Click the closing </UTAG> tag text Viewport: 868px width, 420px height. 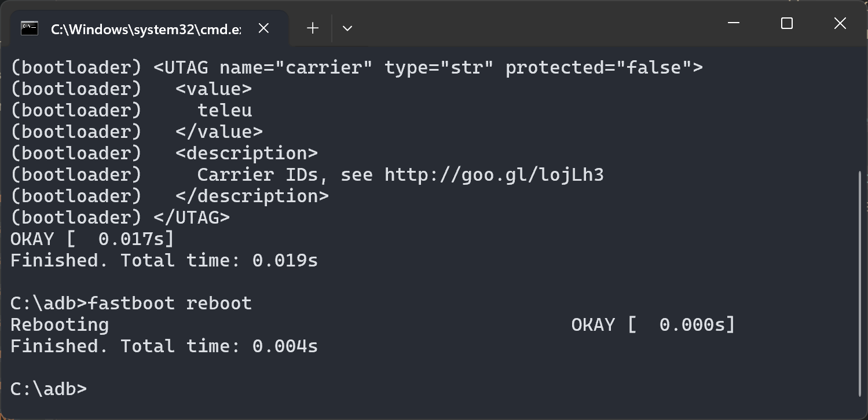tap(192, 218)
